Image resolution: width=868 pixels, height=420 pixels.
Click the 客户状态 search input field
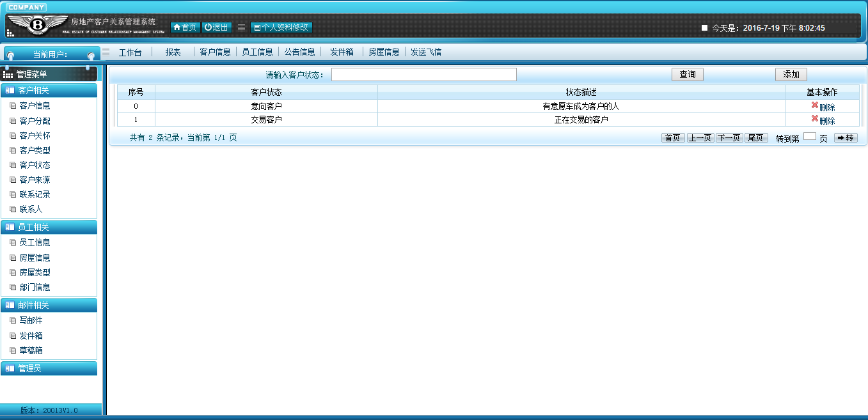pyautogui.click(x=423, y=75)
